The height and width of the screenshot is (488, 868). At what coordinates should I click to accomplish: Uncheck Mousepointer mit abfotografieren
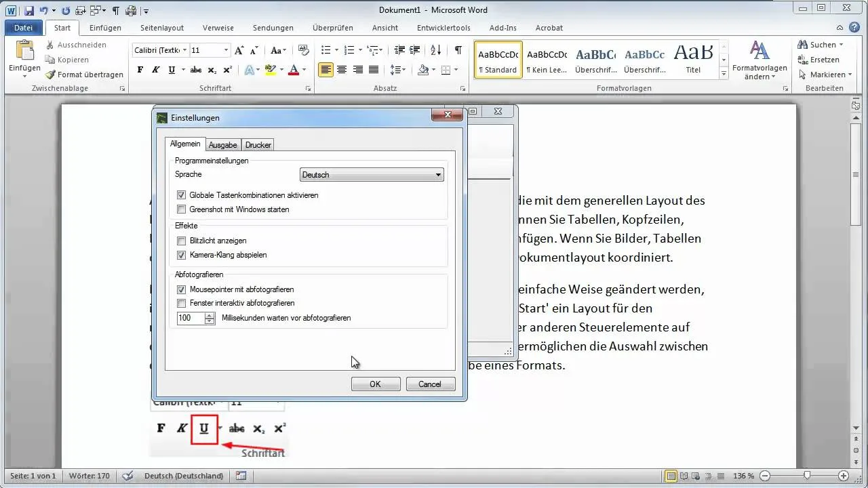coord(181,289)
